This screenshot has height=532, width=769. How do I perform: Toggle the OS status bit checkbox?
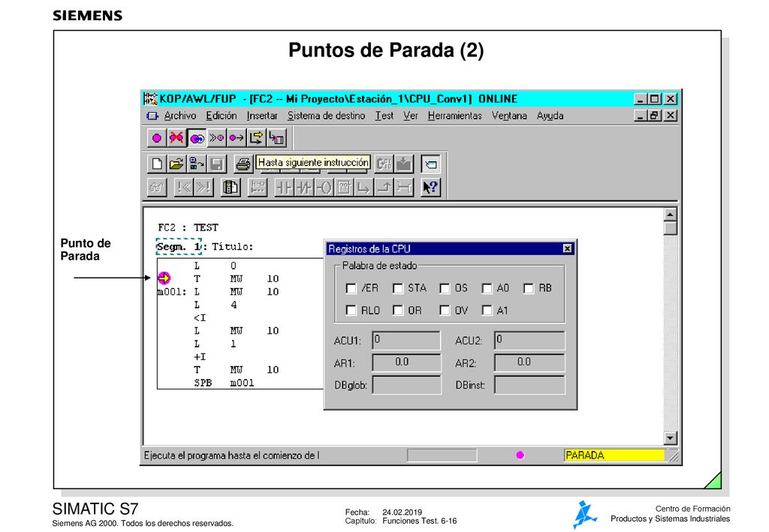click(x=445, y=288)
